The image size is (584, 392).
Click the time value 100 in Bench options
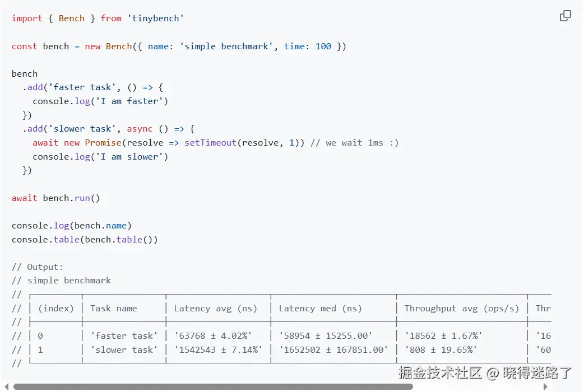coord(323,46)
